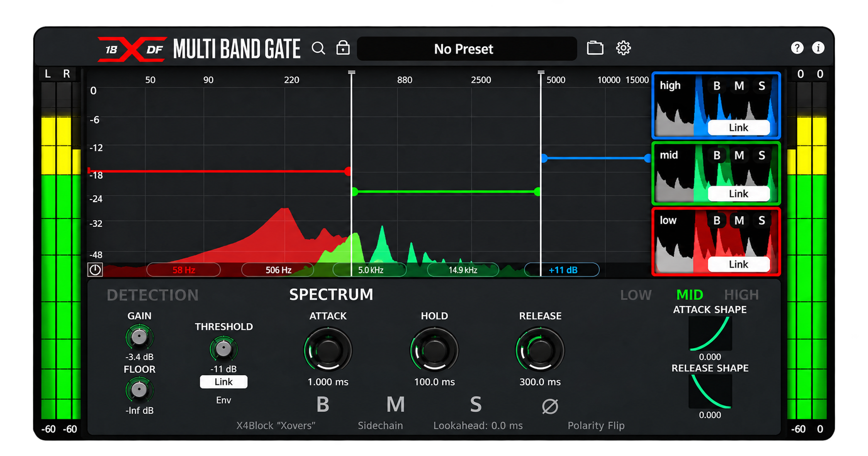Click the 5.0 kHz value pill
This screenshot has width=868, height=456.
(371, 270)
